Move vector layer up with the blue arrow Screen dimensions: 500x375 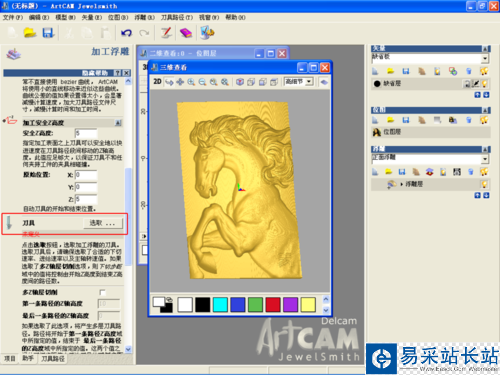tap(478, 95)
